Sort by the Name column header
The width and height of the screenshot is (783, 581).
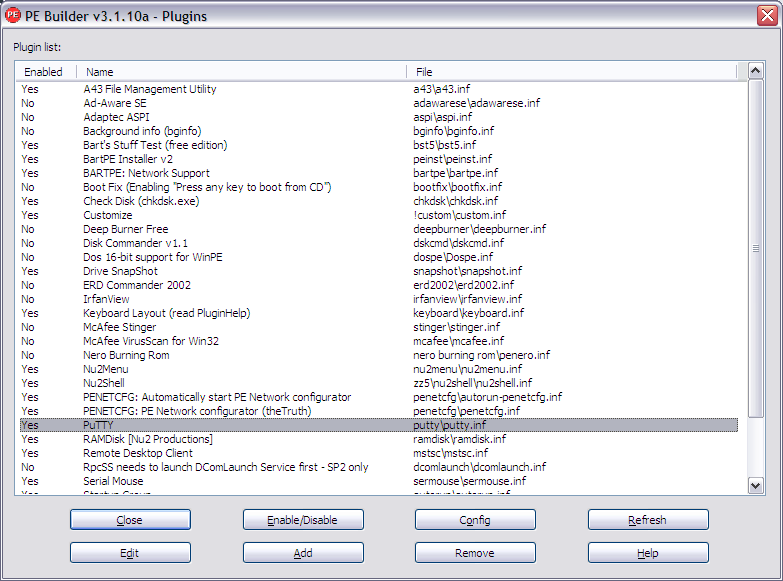pos(242,72)
